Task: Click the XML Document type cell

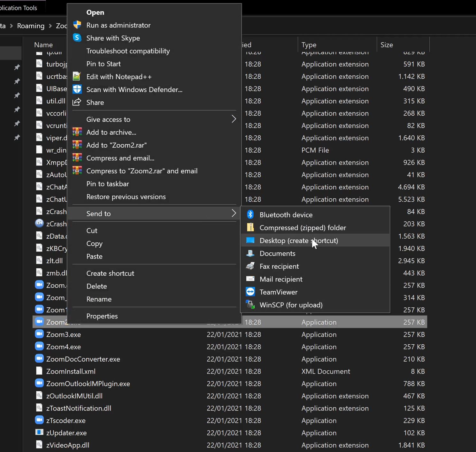Action: (x=326, y=371)
